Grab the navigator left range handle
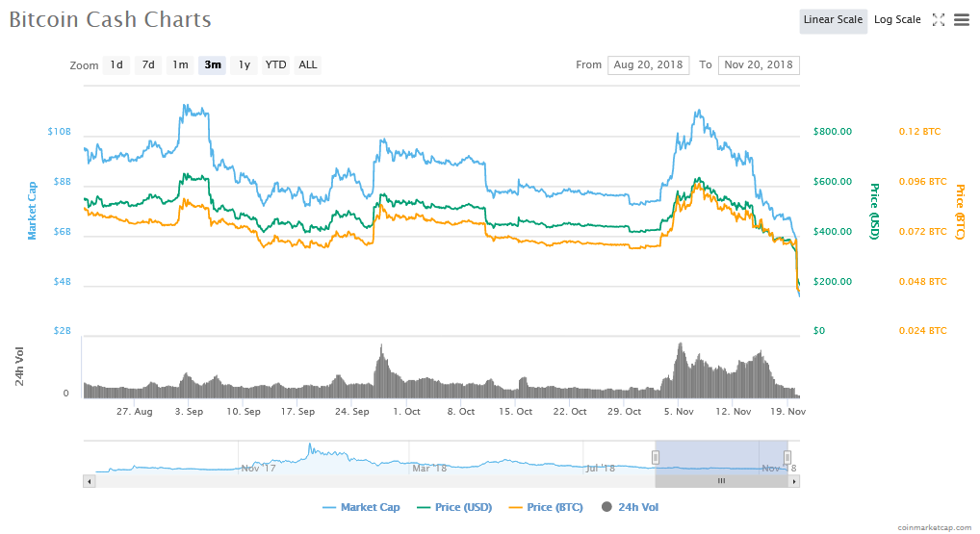 tap(656, 458)
